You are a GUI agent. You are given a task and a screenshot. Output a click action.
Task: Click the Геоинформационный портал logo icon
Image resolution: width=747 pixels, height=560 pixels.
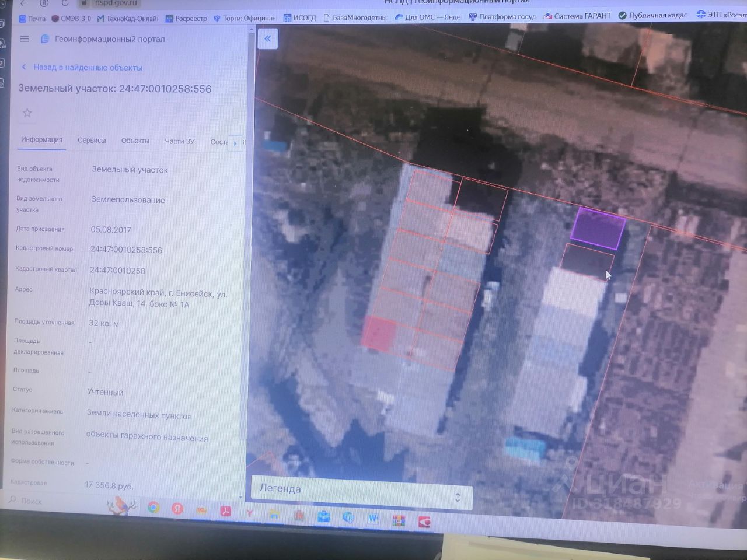(45, 39)
